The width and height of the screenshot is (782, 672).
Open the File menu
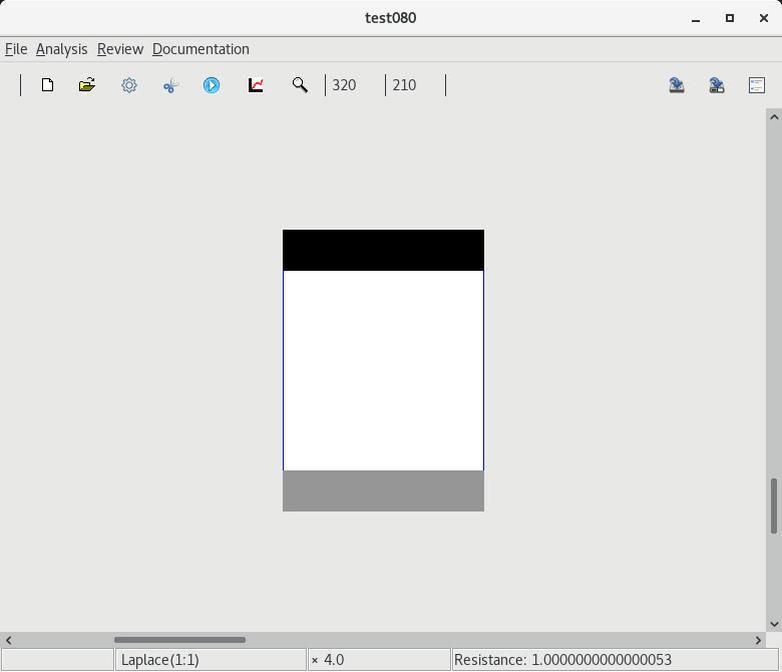16,49
